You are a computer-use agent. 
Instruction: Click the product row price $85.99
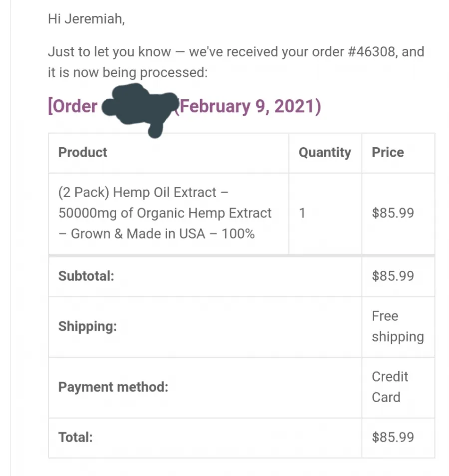pos(393,213)
